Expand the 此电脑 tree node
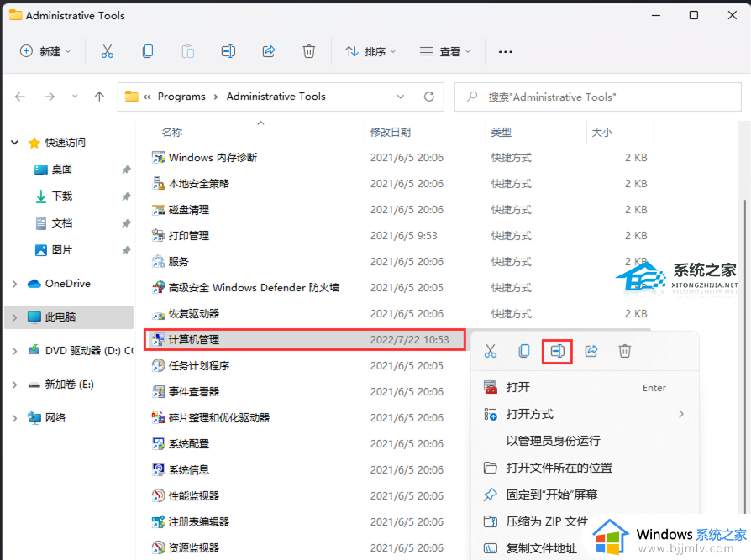The height and width of the screenshot is (560, 751). click(15, 317)
